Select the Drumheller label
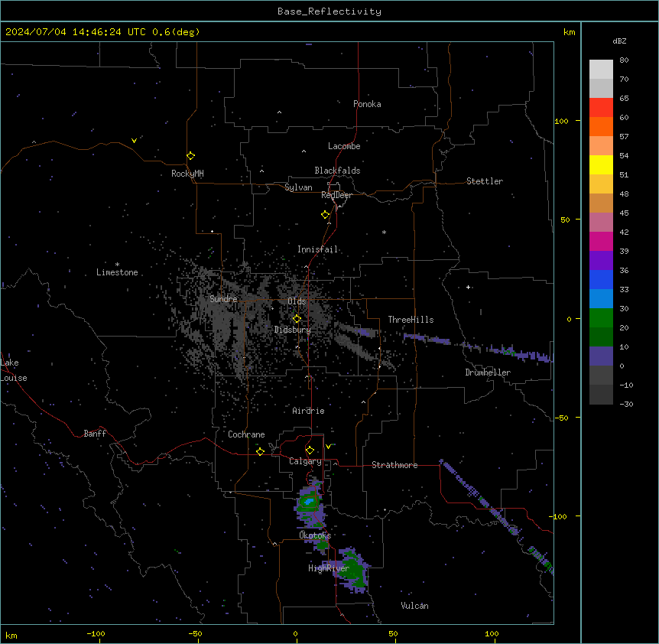This screenshot has height=644, width=659. [x=488, y=372]
